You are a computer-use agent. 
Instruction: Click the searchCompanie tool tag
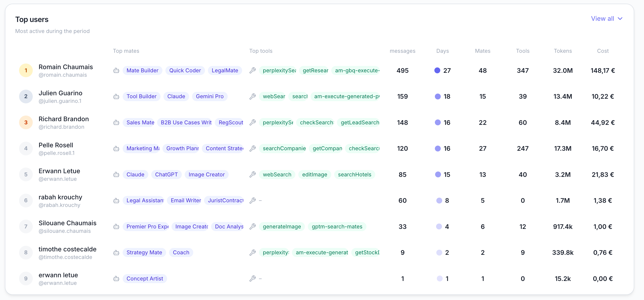tap(282, 149)
